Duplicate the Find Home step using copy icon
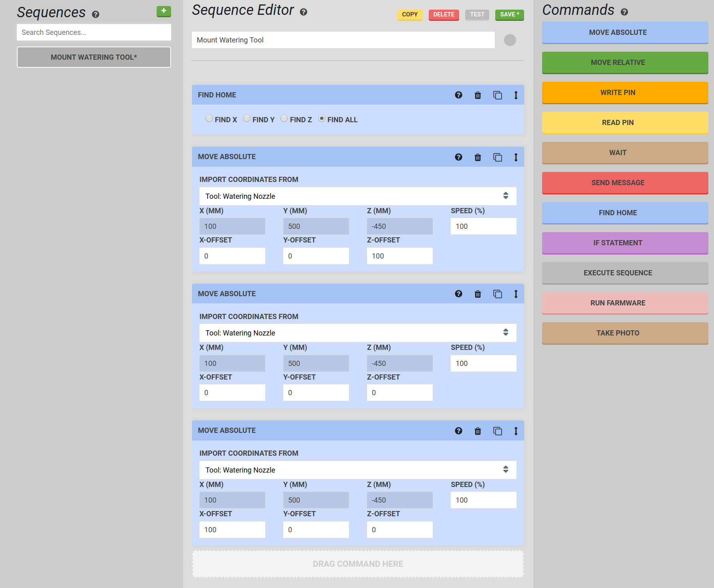714x588 pixels. (x=497, y=95)
